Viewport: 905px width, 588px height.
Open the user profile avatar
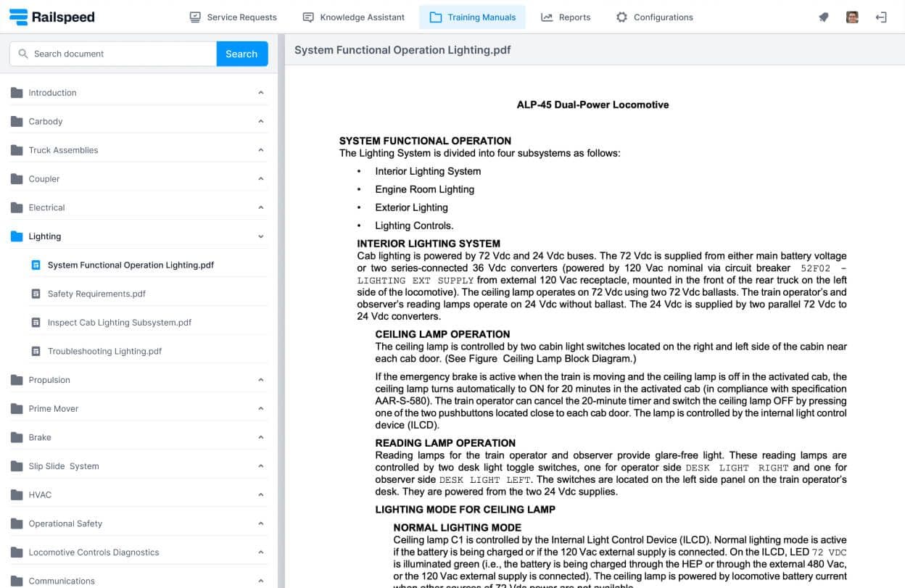pos(853,17)
